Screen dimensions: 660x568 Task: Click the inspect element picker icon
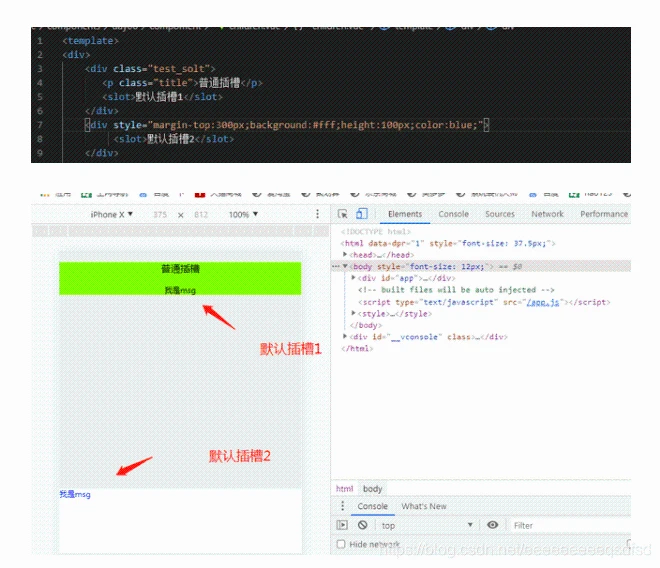point(343,214)
